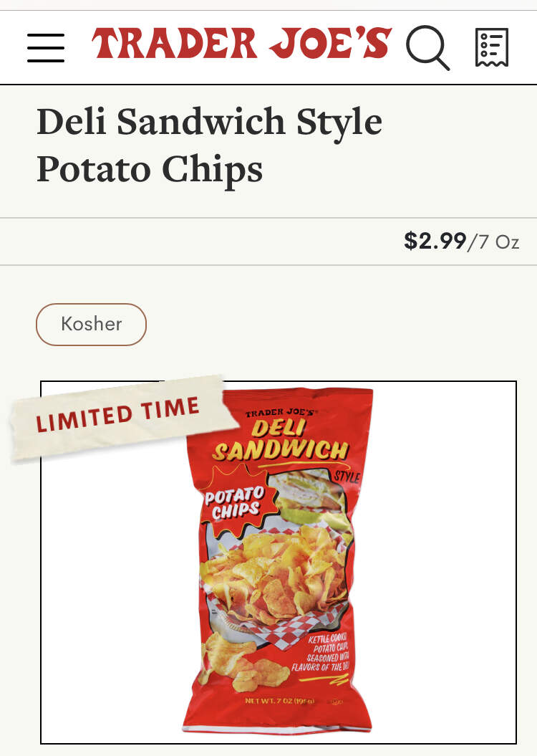Click the Potato Chips line of the title

150,169
